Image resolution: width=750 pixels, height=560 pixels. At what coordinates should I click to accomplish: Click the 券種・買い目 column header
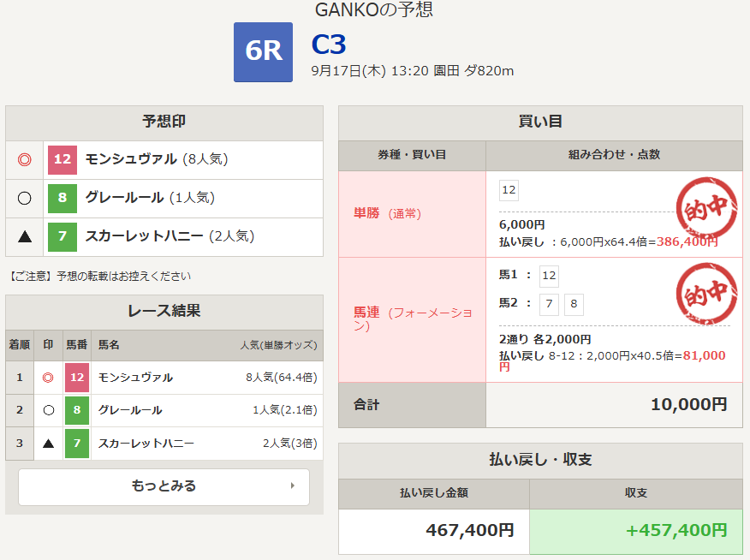(x=413, y=156)
